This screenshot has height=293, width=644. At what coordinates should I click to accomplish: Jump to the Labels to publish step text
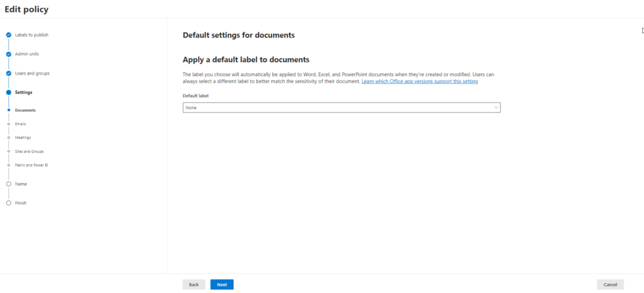31,35
